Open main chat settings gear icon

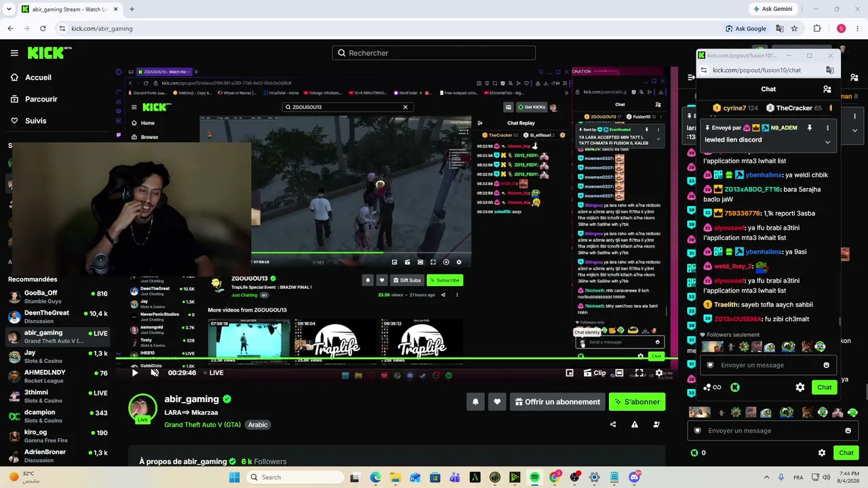click(x=822, y=453)
